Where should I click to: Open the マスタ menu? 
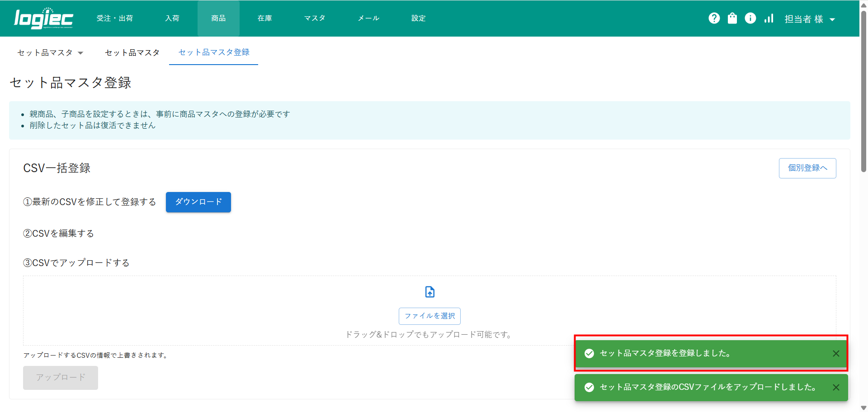[315, 19]
